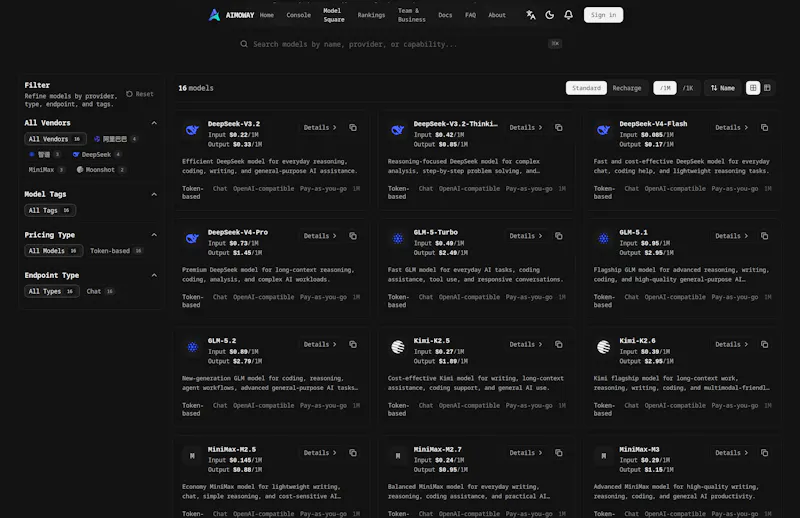Copy MiniMax-M2.5 model name
The image size is (800, 518).
point(353,453)
